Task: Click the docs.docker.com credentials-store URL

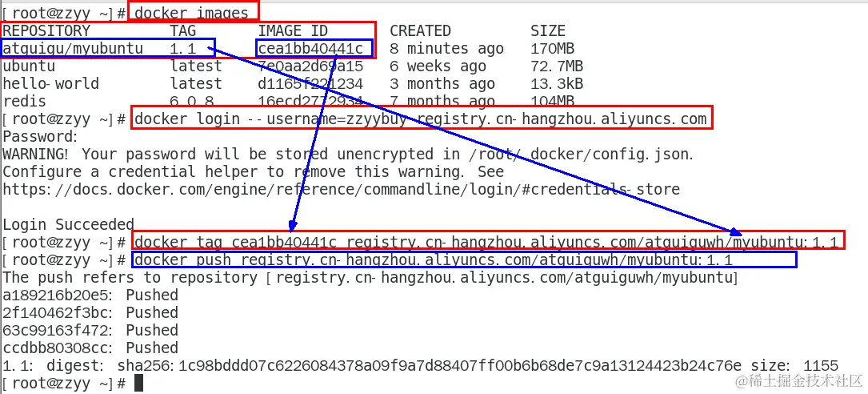Action: [341, 190]
